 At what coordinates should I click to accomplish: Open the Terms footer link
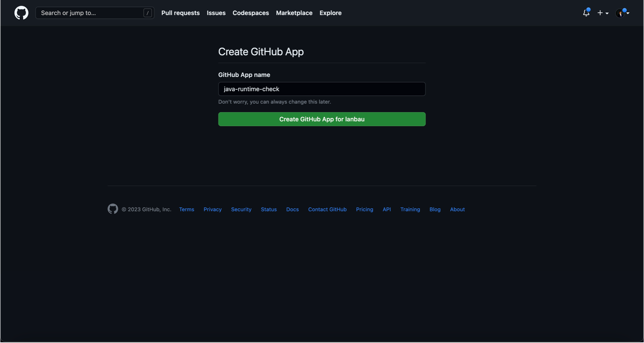coord(187,209)
